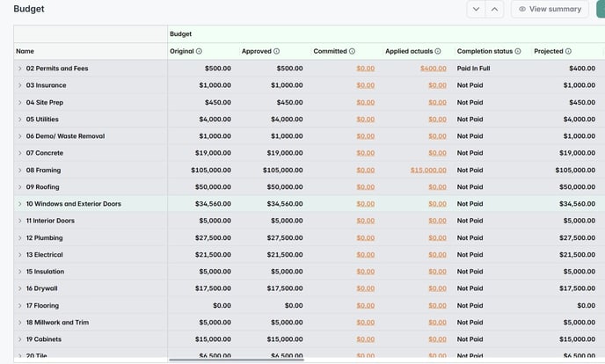Viewport: 605px width, 364px height.
Task: Expand the 10 Windows and Exterior Doors row
Action: pyautogui.click(x=19, y=204)
